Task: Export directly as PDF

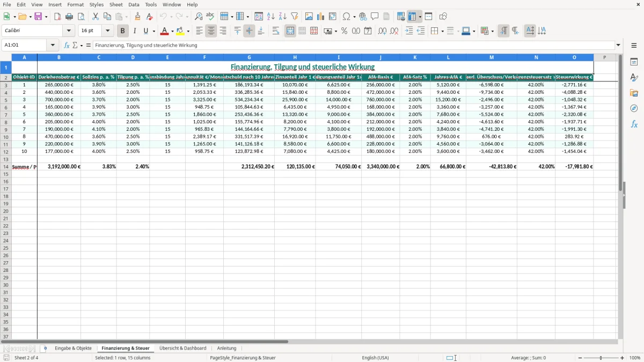Action: pos(57,17)
